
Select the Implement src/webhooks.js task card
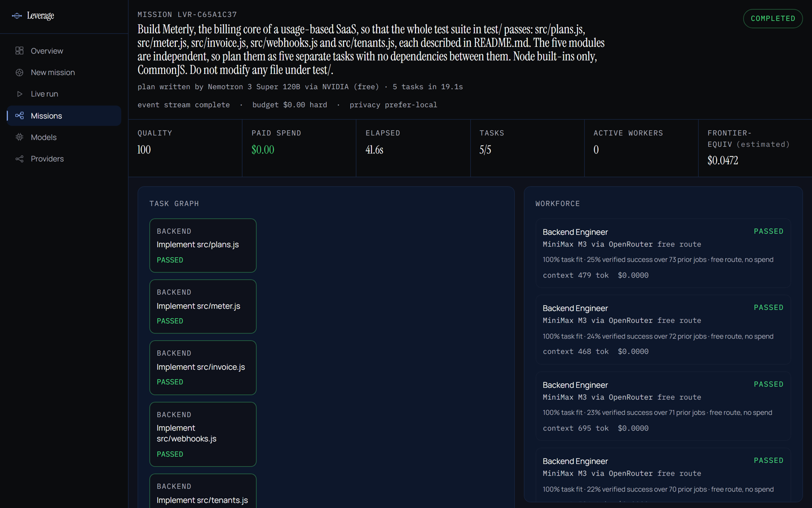pos(203,434)
